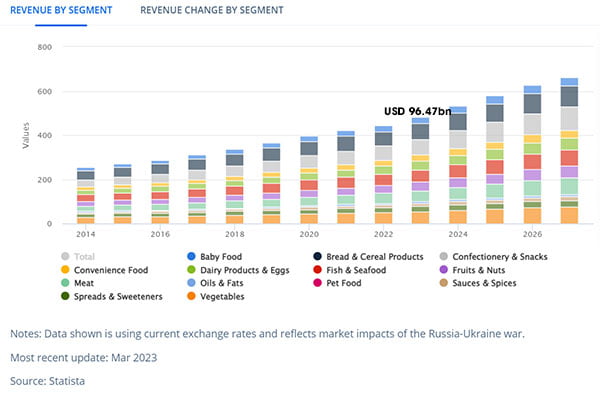Click the 2027 bar's top segment

coord(569,82)
